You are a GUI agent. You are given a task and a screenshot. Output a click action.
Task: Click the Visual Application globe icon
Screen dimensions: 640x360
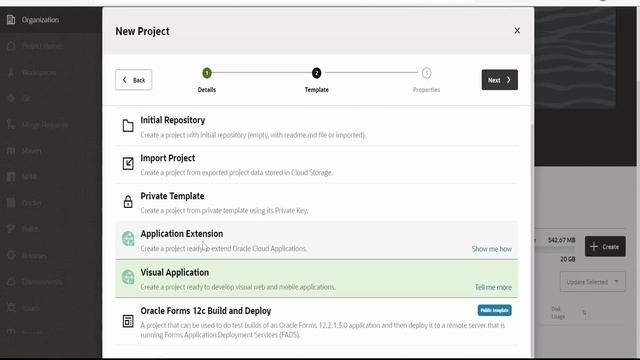(128, 277)
